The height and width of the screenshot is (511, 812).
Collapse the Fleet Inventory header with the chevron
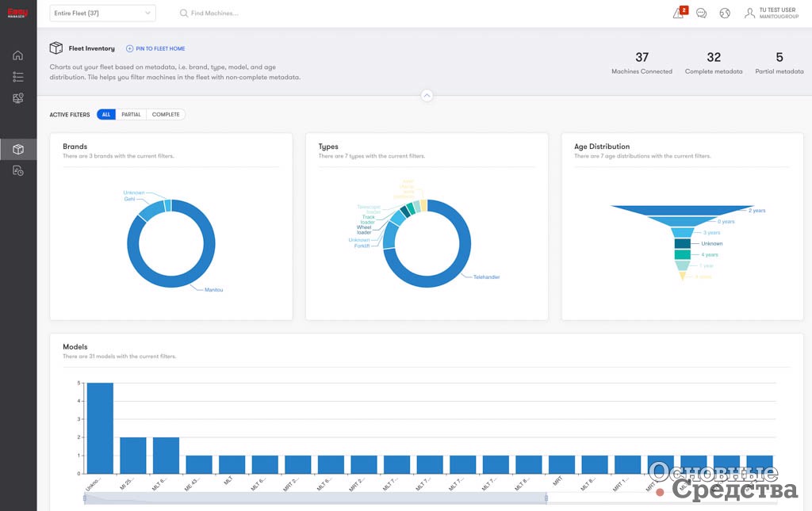click(427, 96)
